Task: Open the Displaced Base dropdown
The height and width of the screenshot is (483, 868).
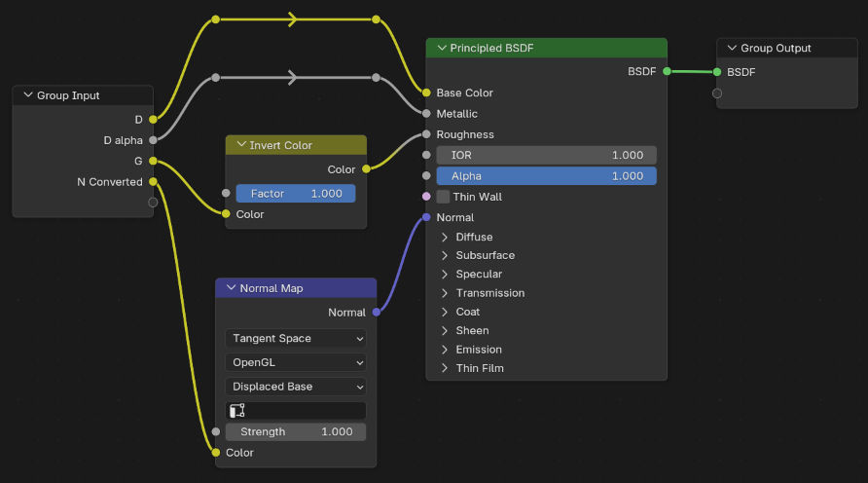Action: tap(296, 387)
